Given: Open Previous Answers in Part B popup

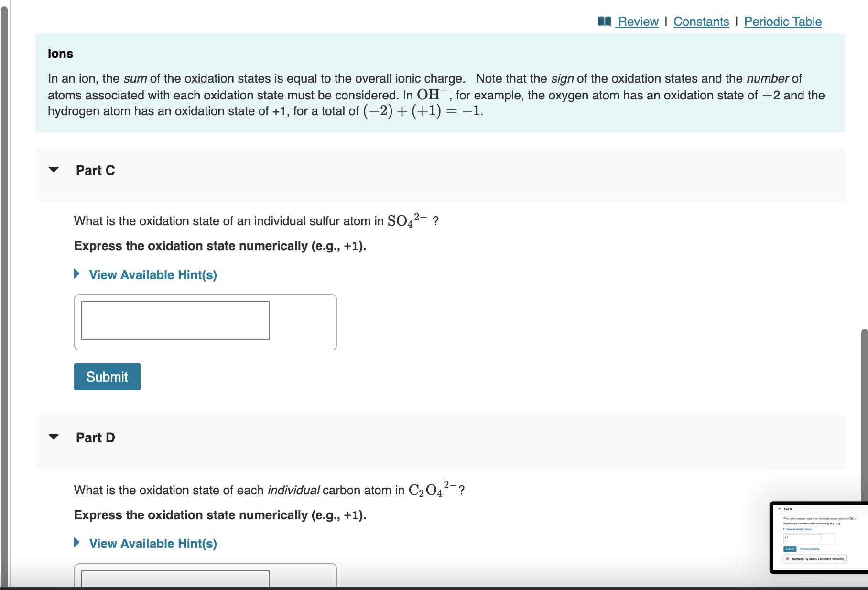Looking at the screenshot, I should pos(810,549).
